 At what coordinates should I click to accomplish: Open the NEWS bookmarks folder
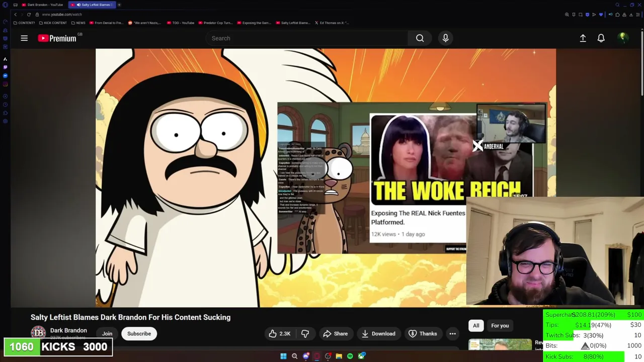pos(78,23)
